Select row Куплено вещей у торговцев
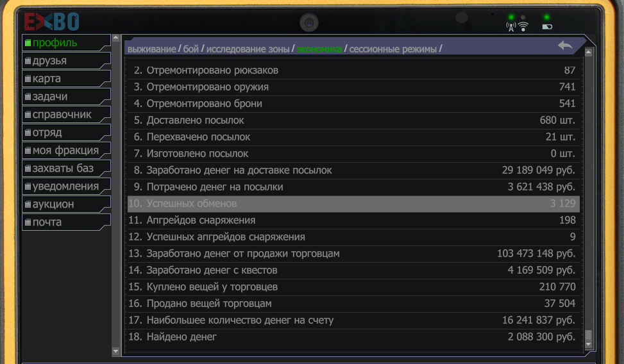This screenshot has height=364, width=624. tap(353, 287)
